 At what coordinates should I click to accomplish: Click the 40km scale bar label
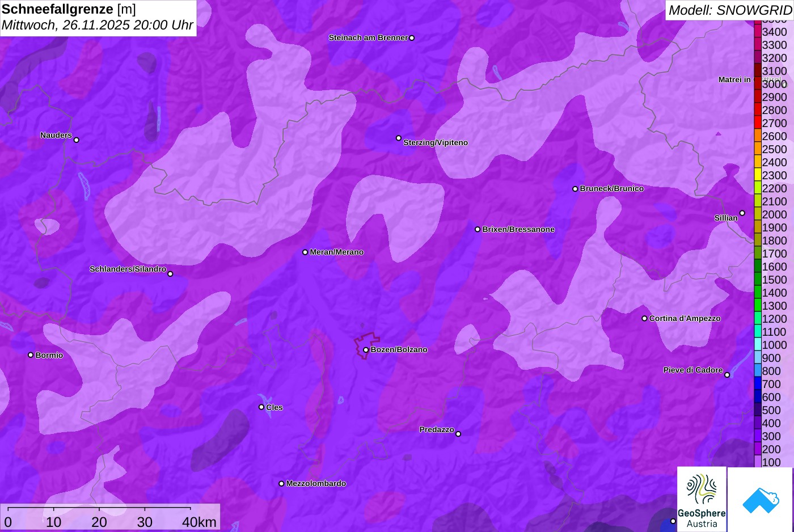[x=199, y=522]
